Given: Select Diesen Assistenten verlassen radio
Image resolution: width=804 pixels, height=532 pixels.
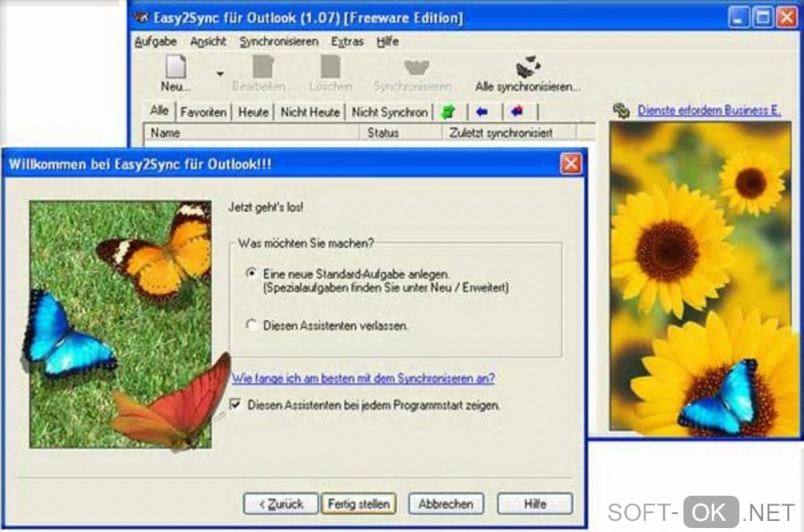Looking at the screenshot, I should 251,325.
